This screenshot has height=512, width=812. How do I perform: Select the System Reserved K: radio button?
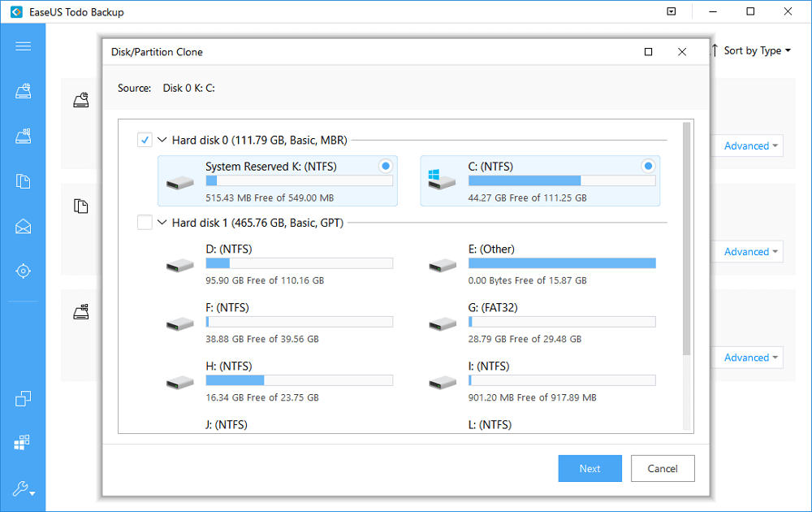point(385,166)
